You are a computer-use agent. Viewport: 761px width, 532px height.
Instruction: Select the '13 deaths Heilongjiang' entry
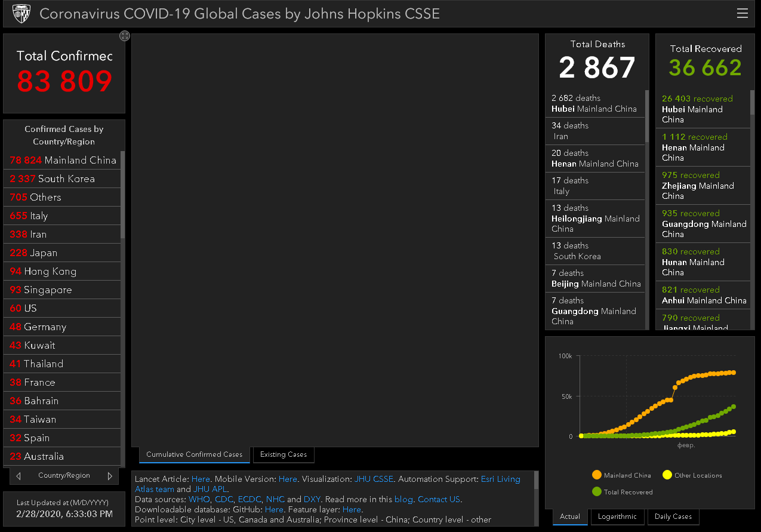tap(595, 219)
